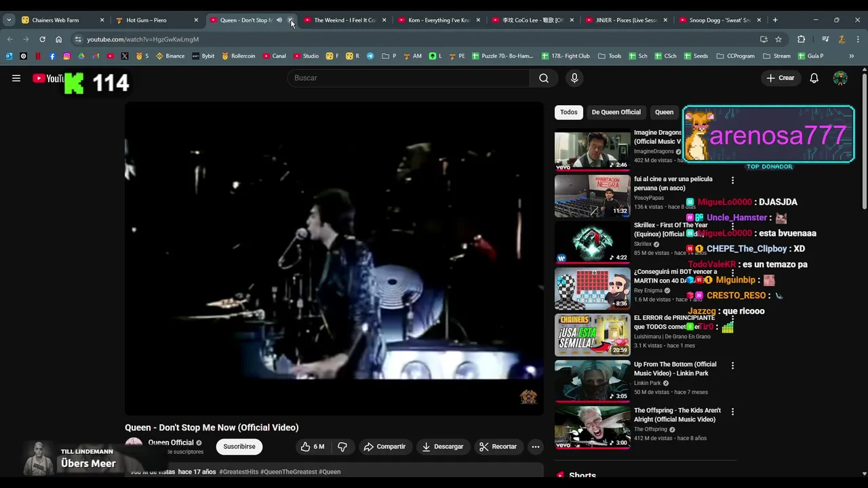
Task: Open the CCProgram bookmark folder
Action: [736, 56]
